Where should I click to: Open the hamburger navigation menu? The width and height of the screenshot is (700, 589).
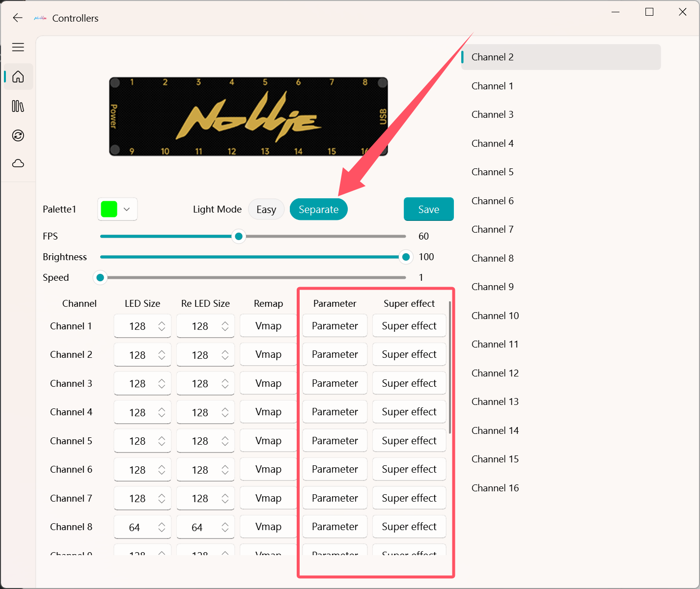click(x=18, y=47)
